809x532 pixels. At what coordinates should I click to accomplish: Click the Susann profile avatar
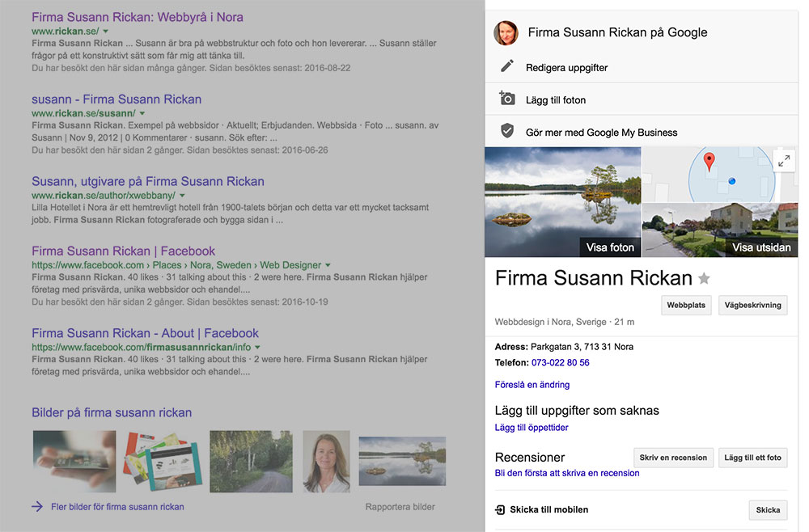coord(506,33)
